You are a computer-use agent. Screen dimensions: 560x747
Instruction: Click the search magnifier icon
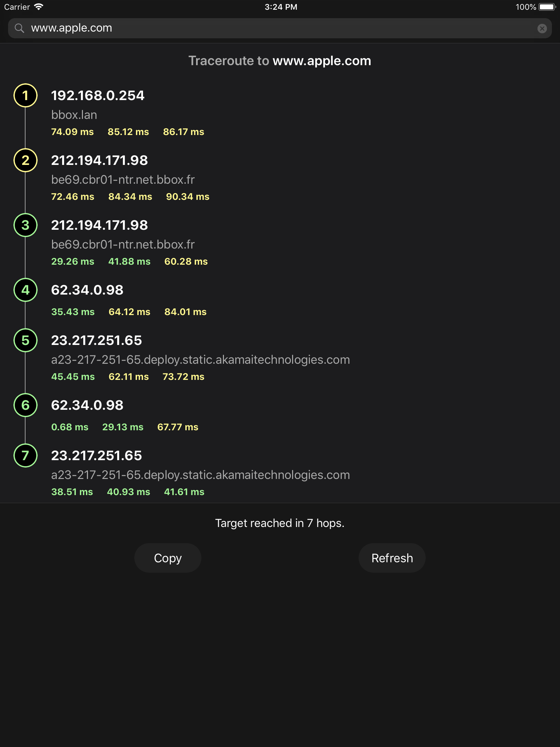point(19,28)
